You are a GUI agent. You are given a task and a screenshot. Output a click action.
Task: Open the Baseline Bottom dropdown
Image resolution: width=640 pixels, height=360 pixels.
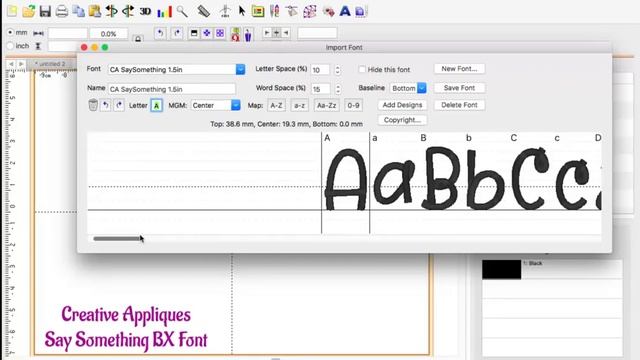408,88
